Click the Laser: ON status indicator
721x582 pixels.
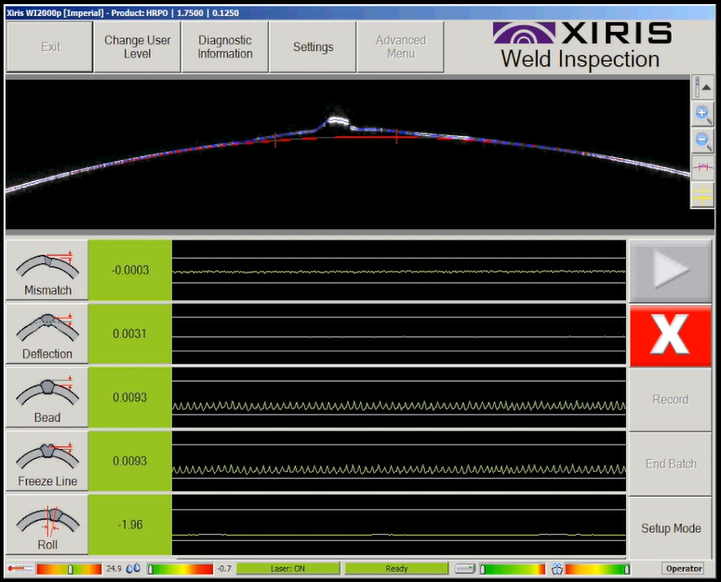pyautogui.click(x=288, y=569)
